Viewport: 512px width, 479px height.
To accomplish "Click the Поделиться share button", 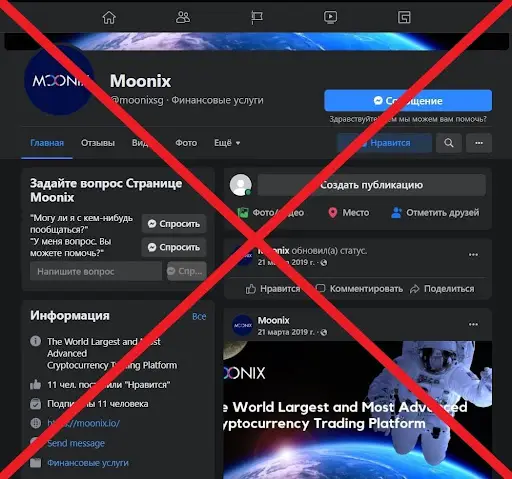I will tap(442, 289).
